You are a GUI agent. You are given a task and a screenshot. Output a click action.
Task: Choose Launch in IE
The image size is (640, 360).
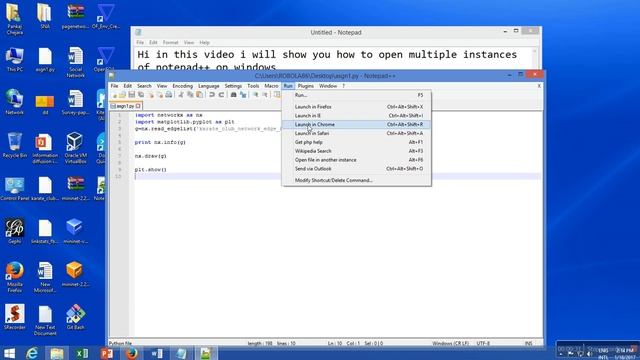356,116
